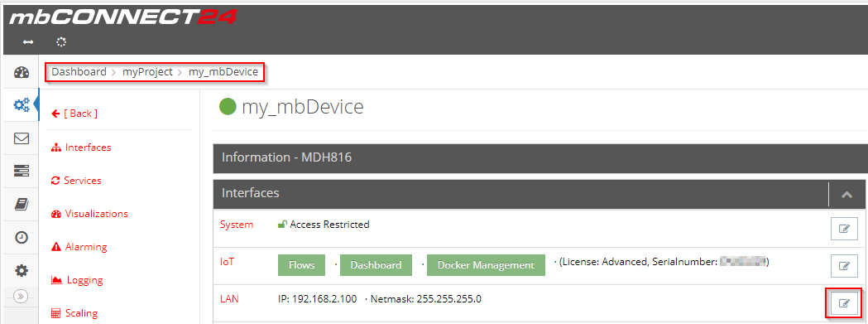The image size is (868, 324).
Task: Open Docker Management
Action: click(x=486, y=265)
